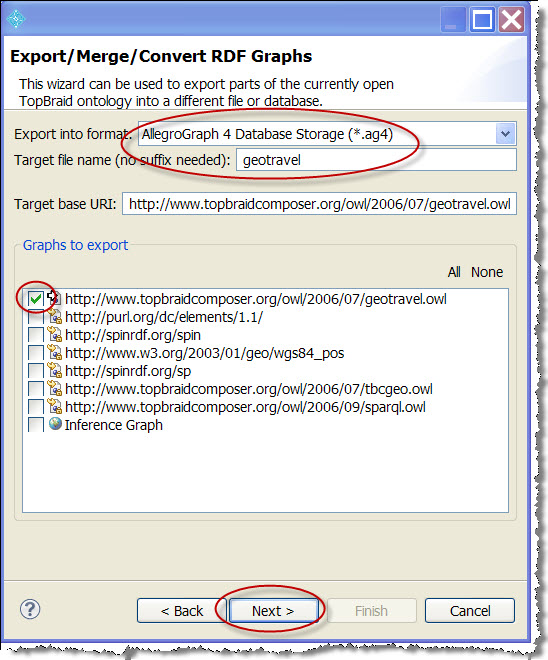Click the Target file name field

[376, 160]
